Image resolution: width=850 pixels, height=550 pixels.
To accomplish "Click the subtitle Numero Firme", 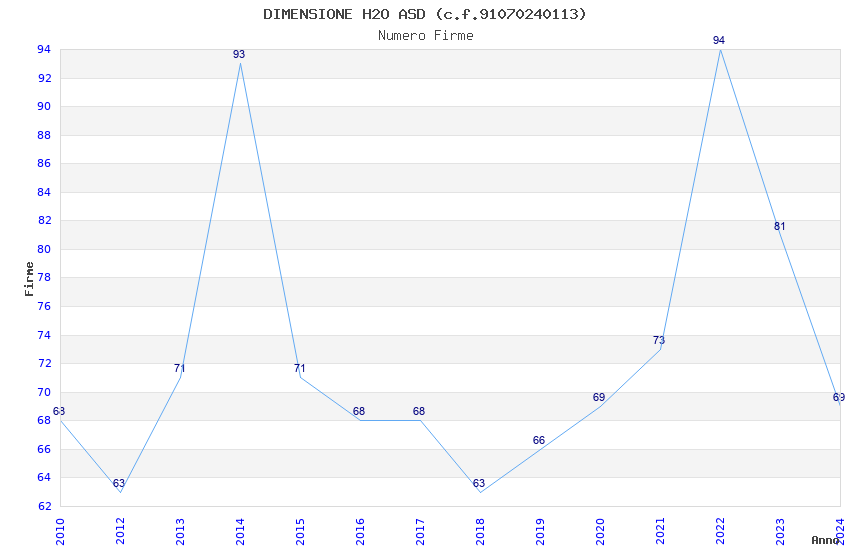I will click(x=426, y=36).
